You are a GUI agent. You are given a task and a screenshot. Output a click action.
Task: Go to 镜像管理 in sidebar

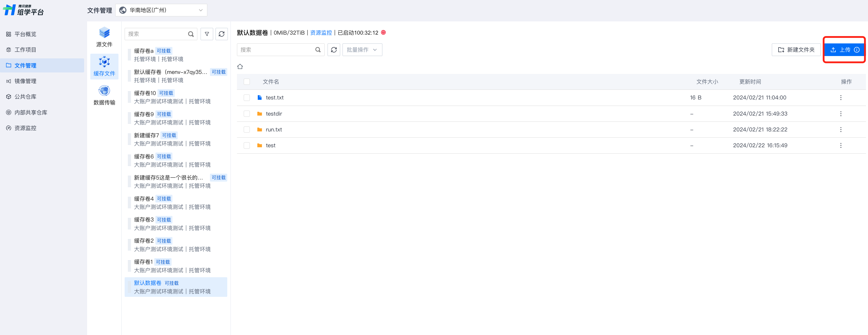pyautogui.click(x=25, y=81)
